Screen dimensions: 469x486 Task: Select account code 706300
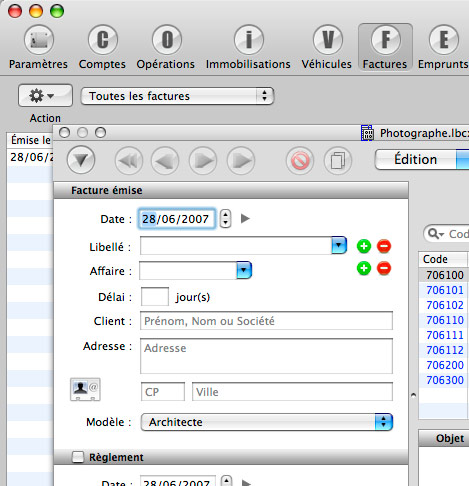[445, 380]
